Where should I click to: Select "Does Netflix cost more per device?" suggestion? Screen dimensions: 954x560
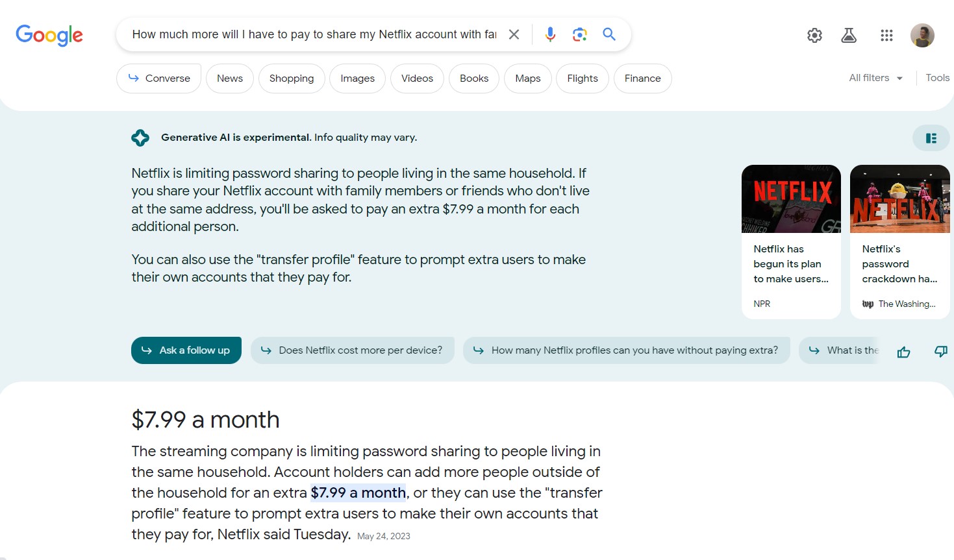(352, 350)
